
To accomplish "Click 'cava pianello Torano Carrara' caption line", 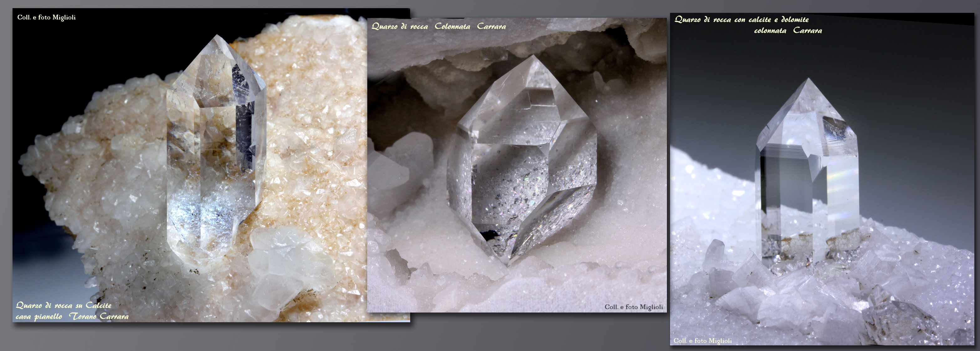I will click(x=72, y=316).
